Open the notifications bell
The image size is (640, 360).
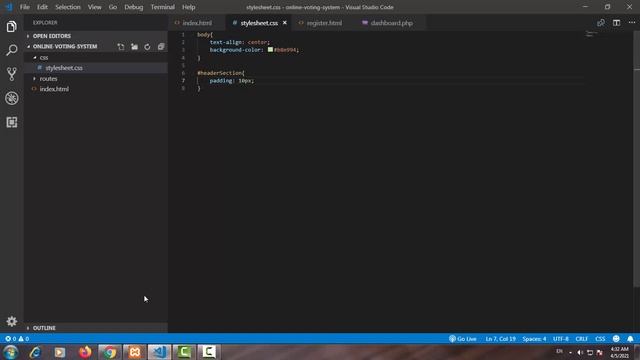(x=630, y=339)
